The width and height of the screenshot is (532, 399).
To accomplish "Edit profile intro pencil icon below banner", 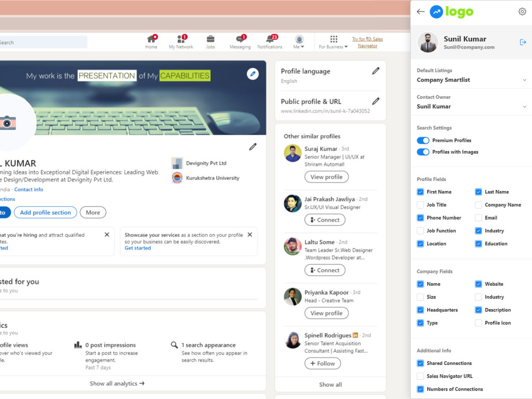I will [253, 147].
